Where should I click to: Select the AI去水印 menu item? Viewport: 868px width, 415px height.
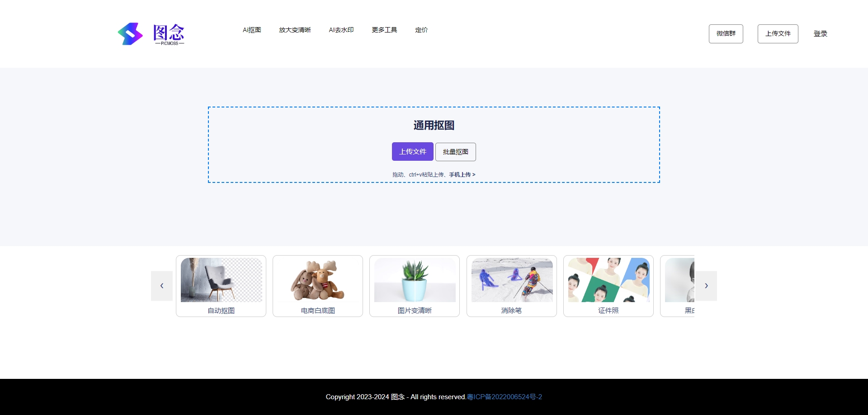341,30
